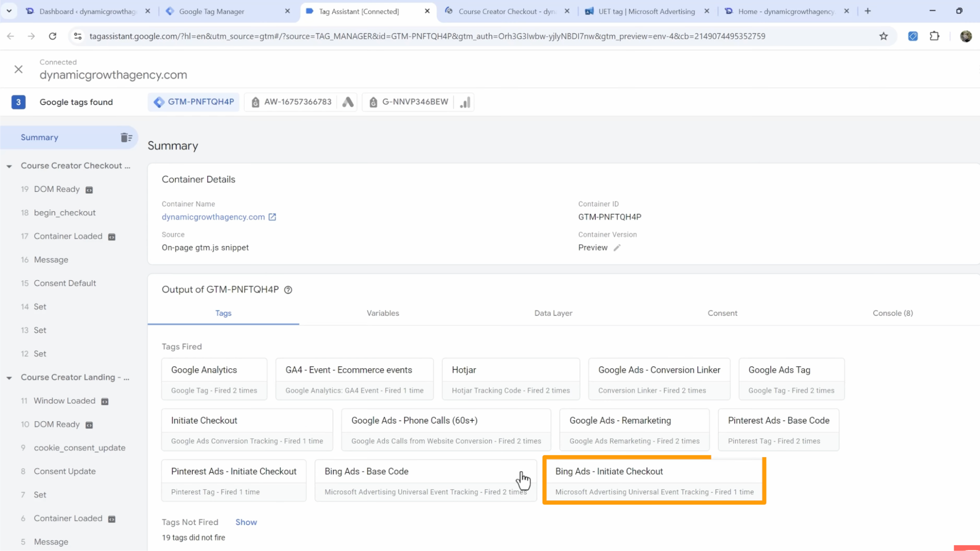Screen dimensions: 980x551
Task: Click the API icon next to Container Loaded 17
Action: (x=111, y=236)
